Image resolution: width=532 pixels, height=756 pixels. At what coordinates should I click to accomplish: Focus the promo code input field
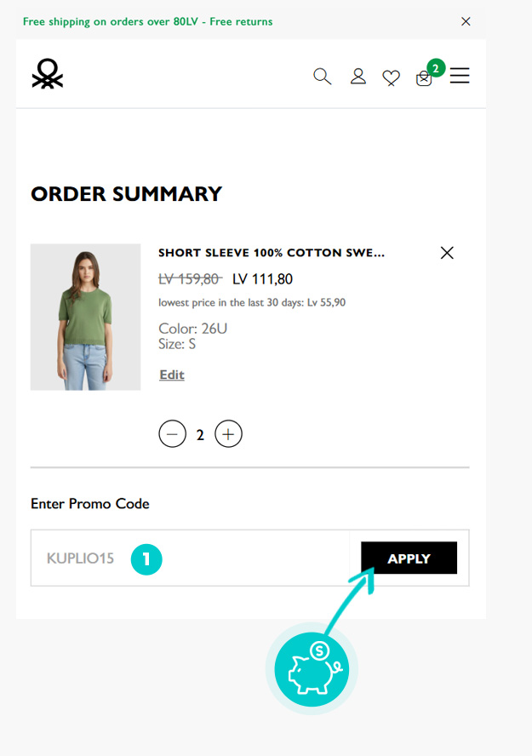coord(191,558)
